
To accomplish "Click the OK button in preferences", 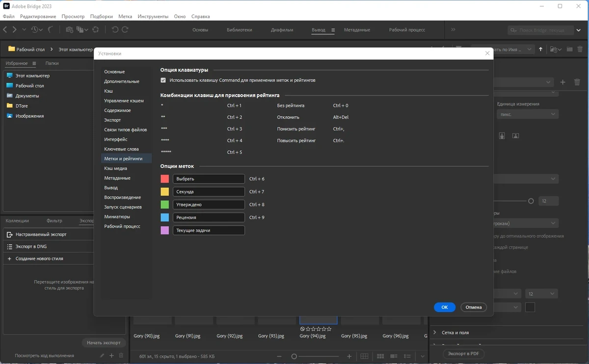I will pos(445,307).
